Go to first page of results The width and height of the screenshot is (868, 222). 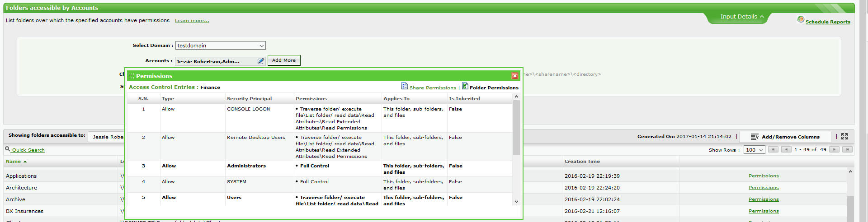pos(773,149)
